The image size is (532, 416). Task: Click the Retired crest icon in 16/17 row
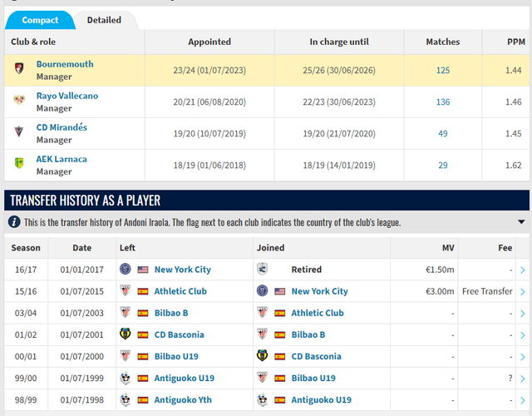(x=263, y=269)
